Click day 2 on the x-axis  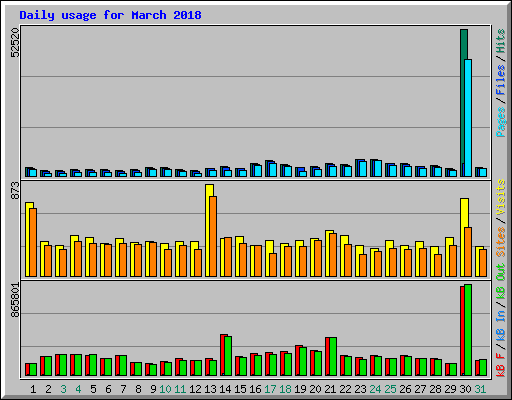(48, 389)
